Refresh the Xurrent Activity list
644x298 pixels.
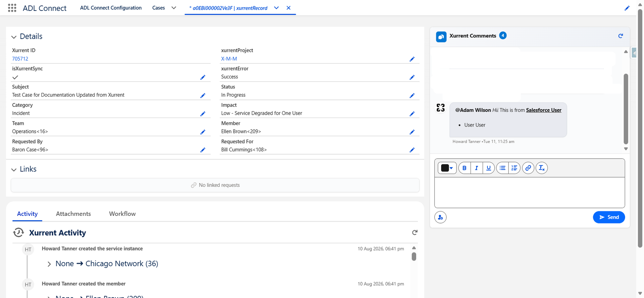point(415,232)
